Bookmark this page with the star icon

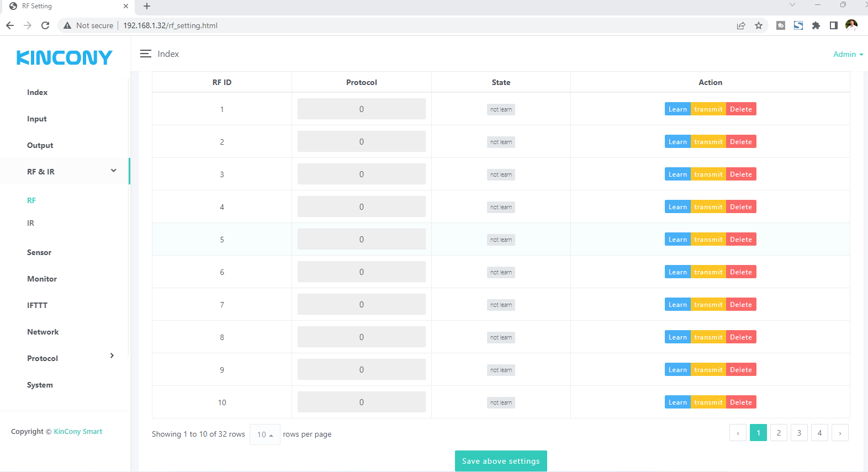click(x=759, y=25)
